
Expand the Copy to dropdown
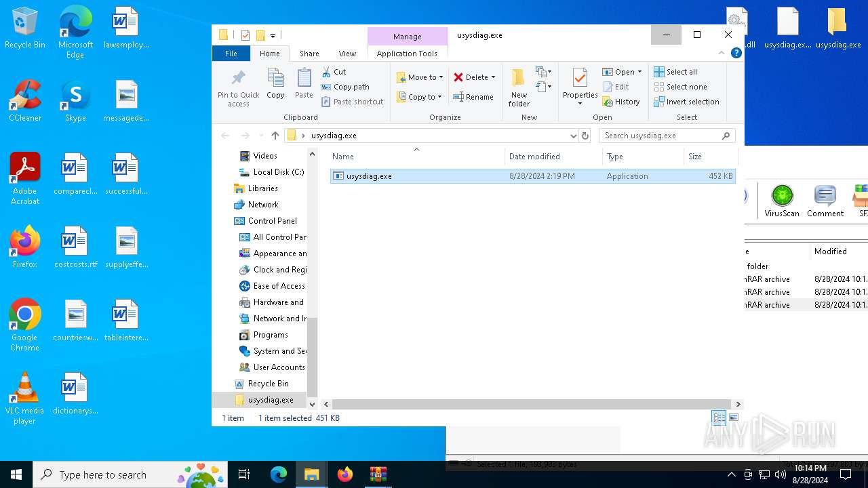tap(440, 97)
